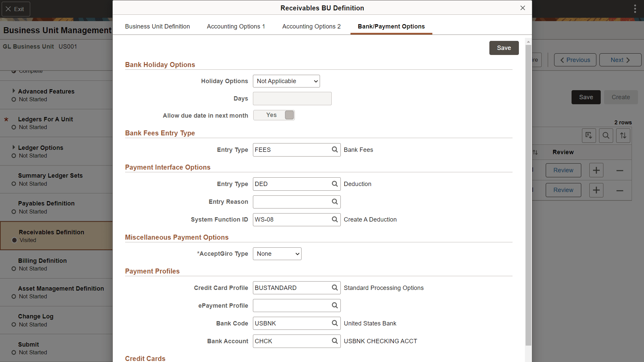Add a row using the plus icon

coord(596,170)
